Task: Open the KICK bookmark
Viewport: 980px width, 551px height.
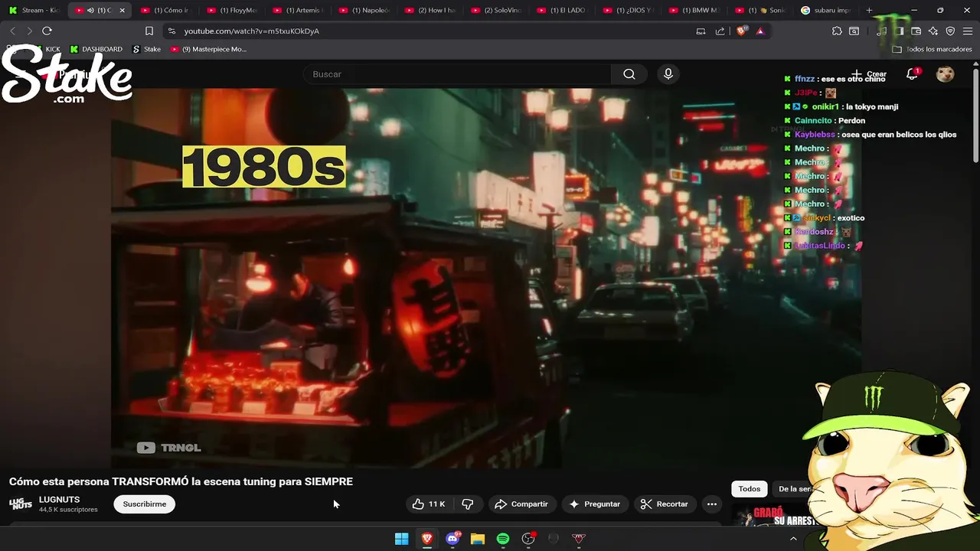Action: pyautogui.click(x=47, y=49)
